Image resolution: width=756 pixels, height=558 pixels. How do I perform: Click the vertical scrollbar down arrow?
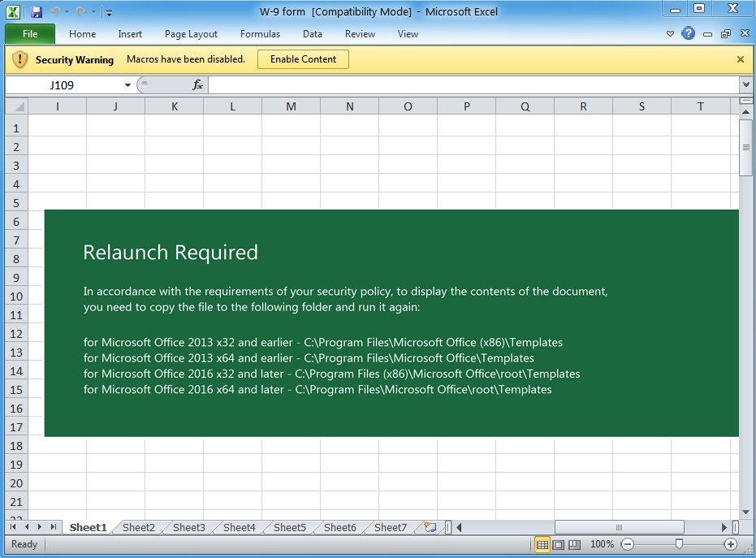coord(746,513)
